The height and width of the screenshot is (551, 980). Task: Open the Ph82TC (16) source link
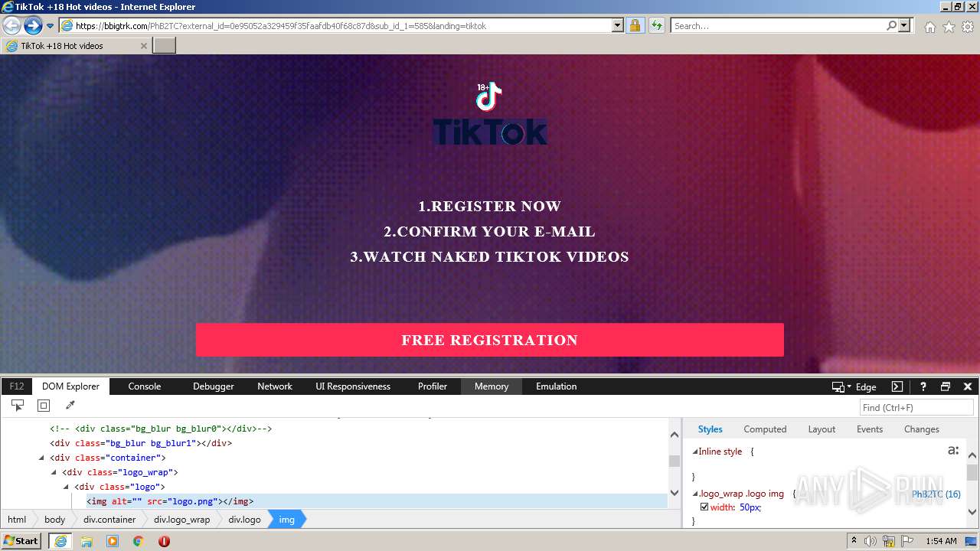pos(936,494)
